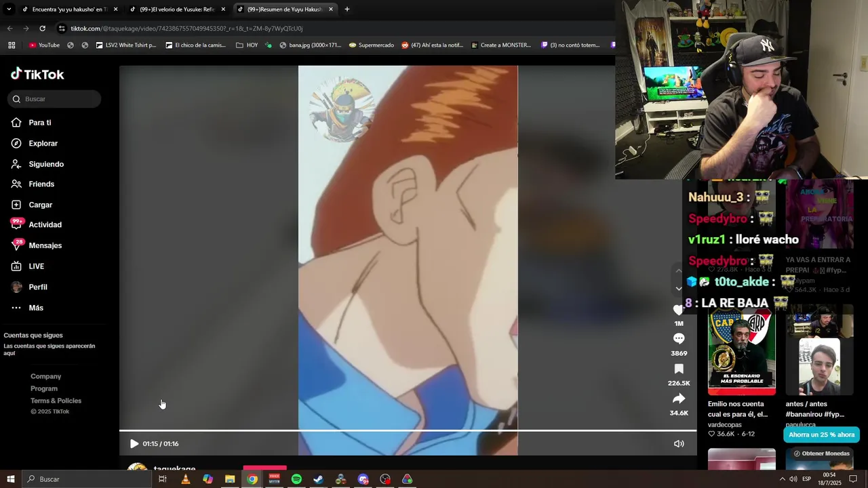
Task: Go back in browser history
Action: [9, 28]
